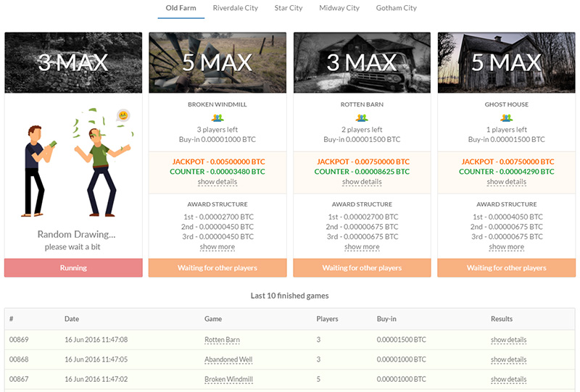Click the Last 10 finished games heading
The height and width of the screenshot is (392, 580).
(x=289, y=296)
